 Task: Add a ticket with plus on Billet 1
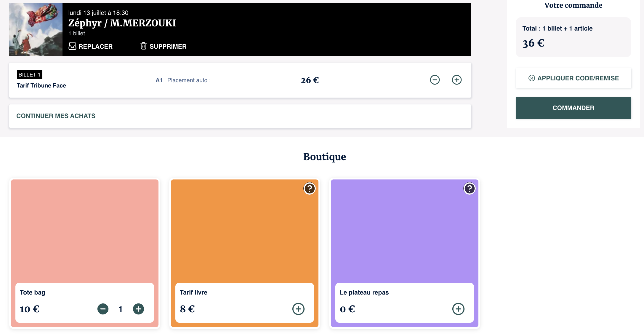pyautogui.click(x=456, y=80)
